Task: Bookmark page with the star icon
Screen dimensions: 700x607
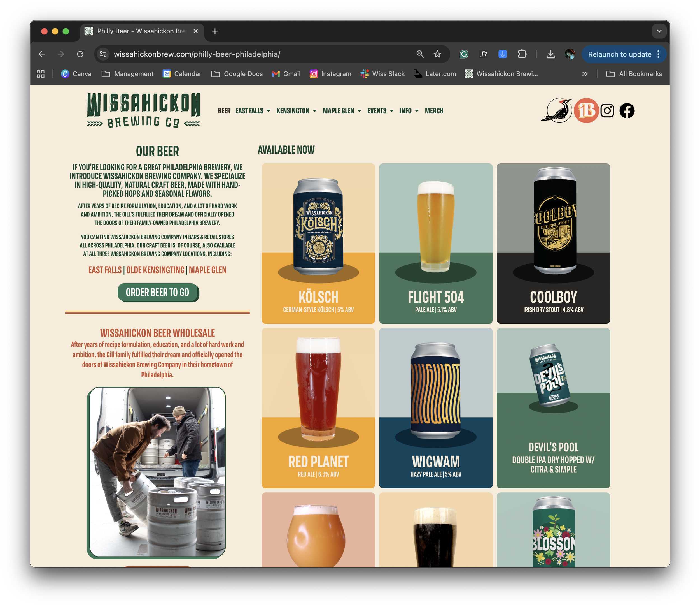Action: click(437, 54)
